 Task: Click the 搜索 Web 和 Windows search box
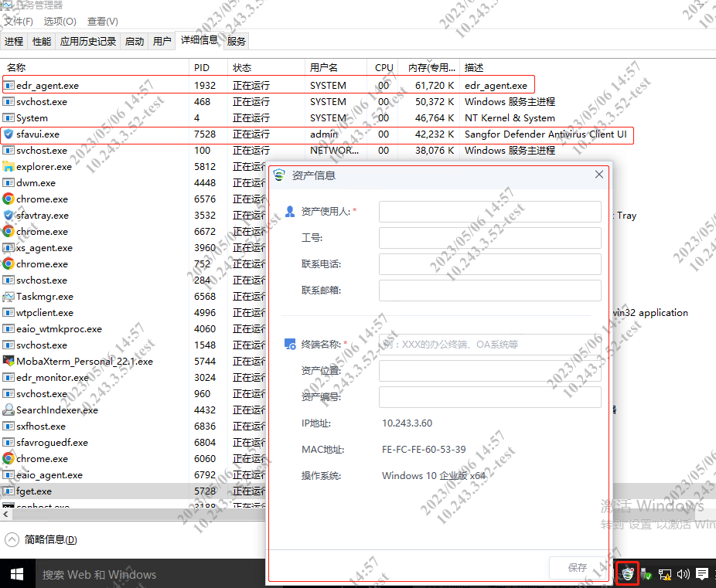(x=99, y=575)
